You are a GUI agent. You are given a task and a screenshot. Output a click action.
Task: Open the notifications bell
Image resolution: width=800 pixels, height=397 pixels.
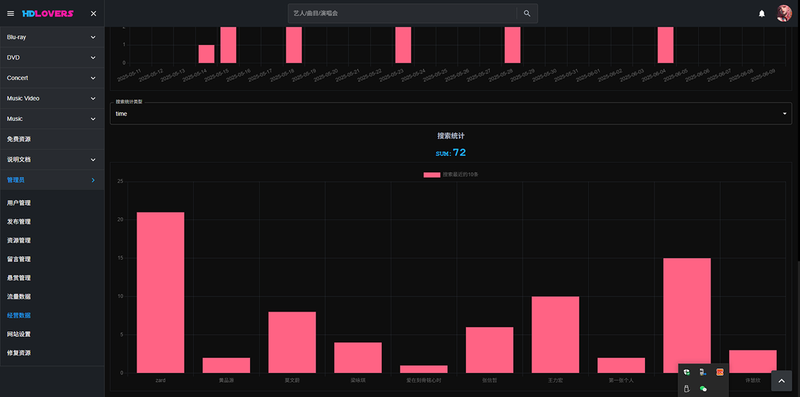(762, 14)
